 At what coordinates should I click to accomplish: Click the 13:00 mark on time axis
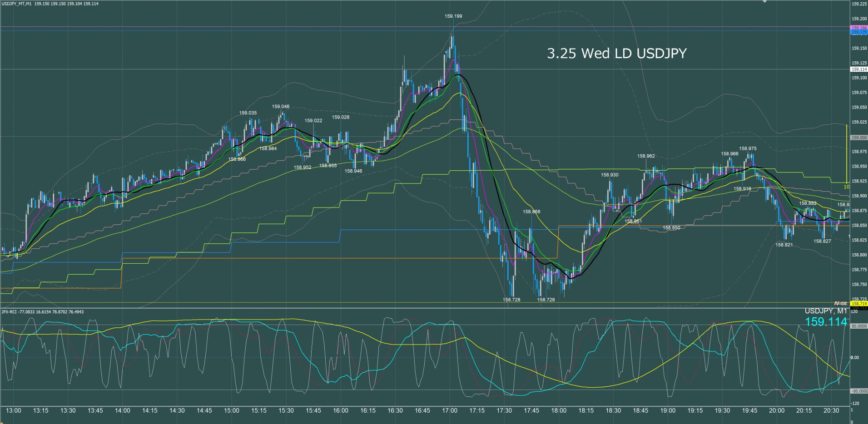tap(13, 410)
